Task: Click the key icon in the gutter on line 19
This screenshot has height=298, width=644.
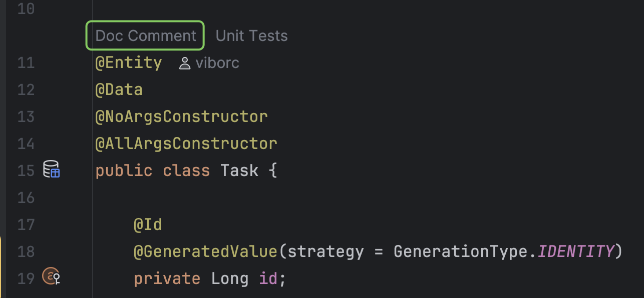Action: point(51,276)
